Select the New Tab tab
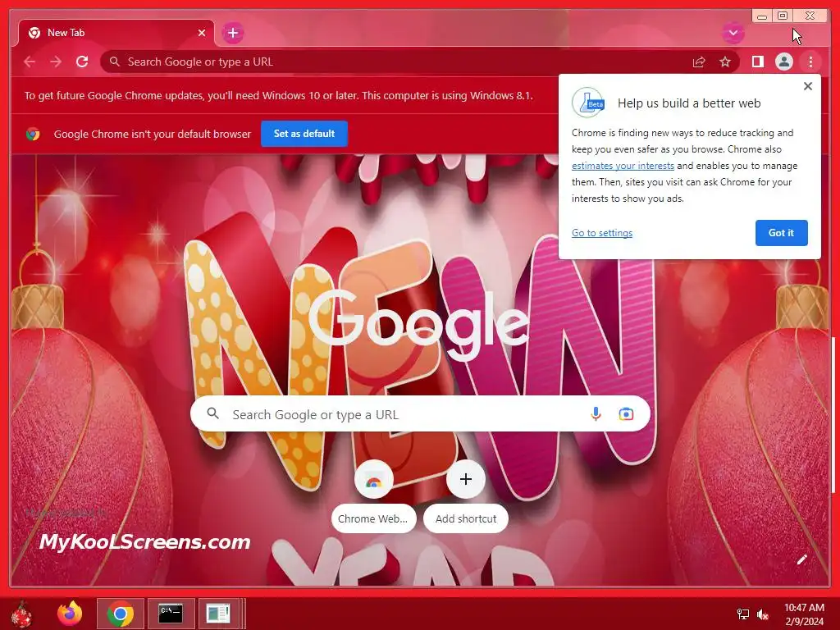Image resolution: width=840 pixels, height=630 pixels. (x=116, y=33)
